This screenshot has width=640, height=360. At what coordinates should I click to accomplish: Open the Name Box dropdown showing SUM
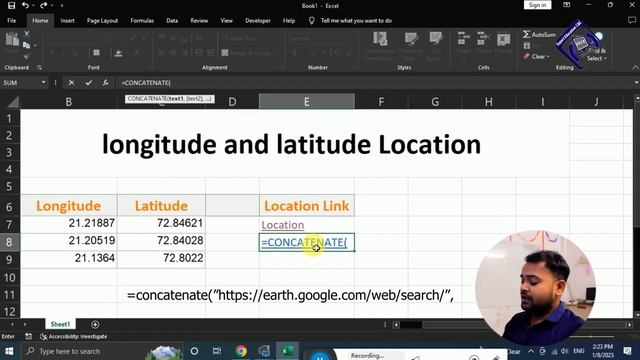[x=43, y=82]
